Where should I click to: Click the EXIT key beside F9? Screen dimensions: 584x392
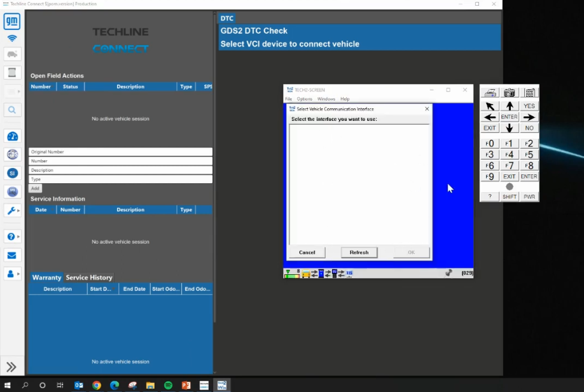point(509,177)
